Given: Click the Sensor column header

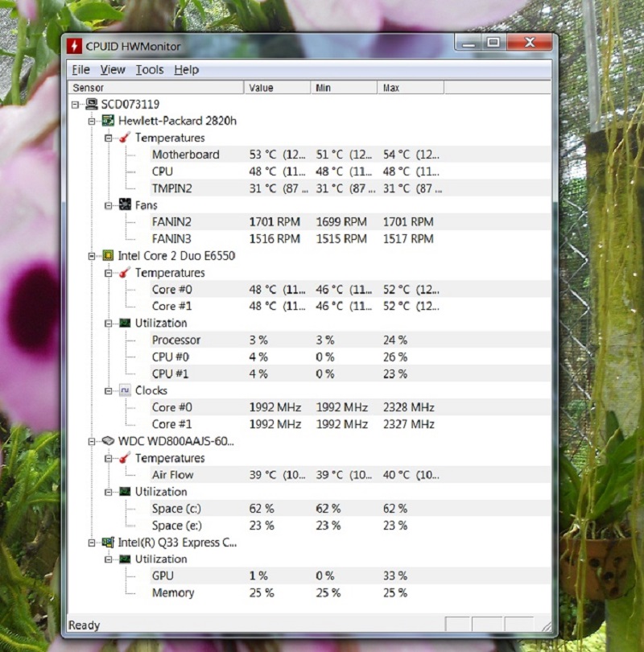Looking at the screenshot, I should click(x=156, y=88).
